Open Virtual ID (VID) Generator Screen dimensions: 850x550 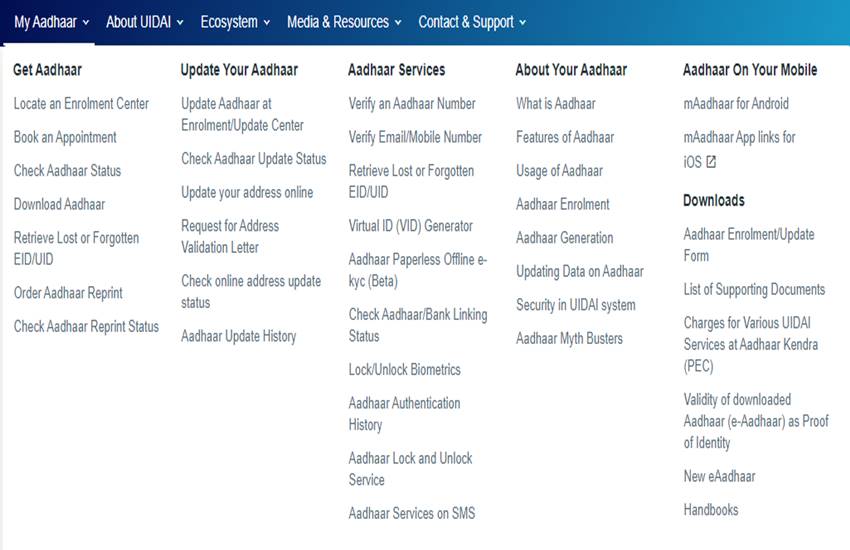click(x=411, y=226)
